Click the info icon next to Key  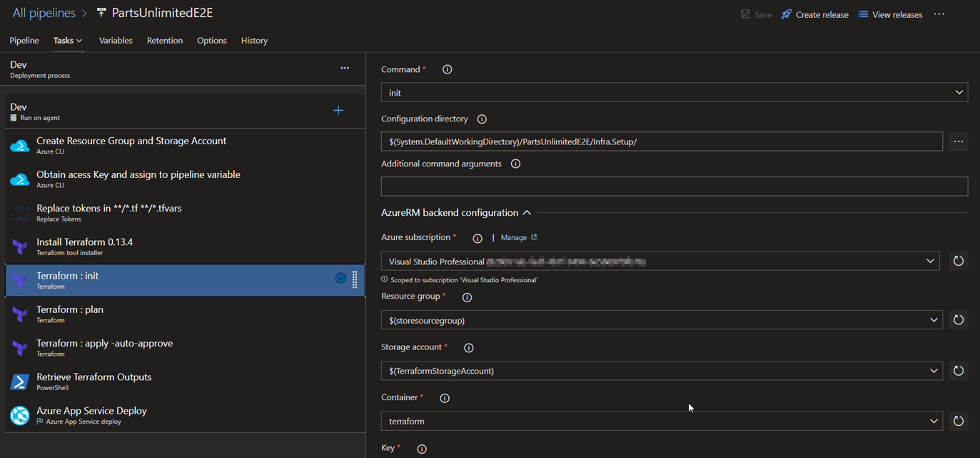click(x=422, y=449)
